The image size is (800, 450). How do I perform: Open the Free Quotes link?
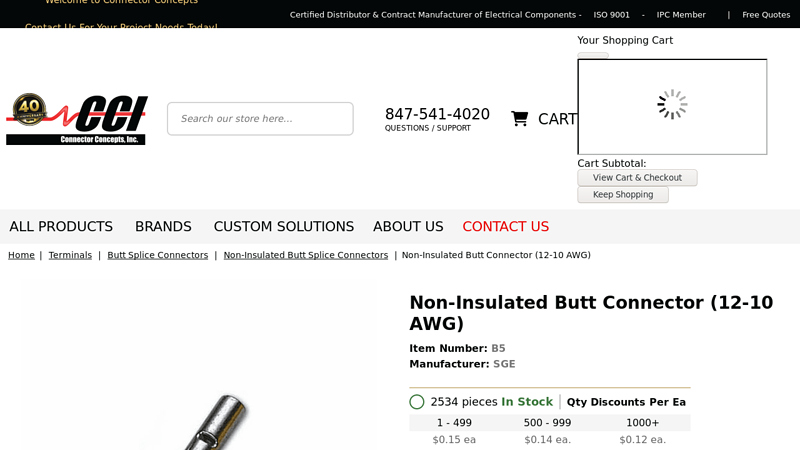(x=766, y=15)
